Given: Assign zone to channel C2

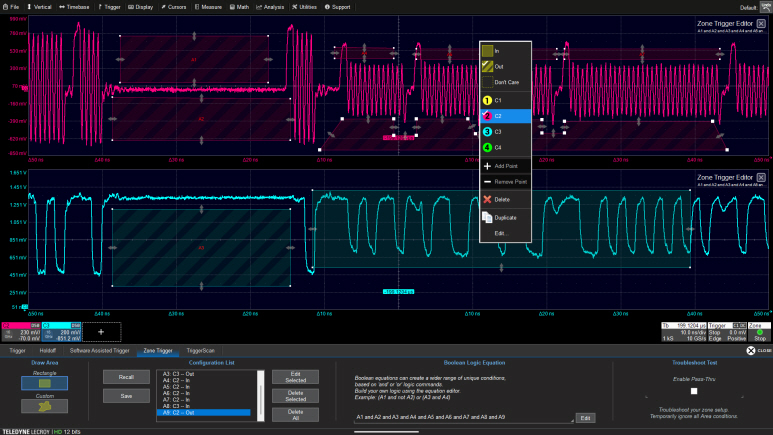Looking at the screenshot, I should pos(505,116).
